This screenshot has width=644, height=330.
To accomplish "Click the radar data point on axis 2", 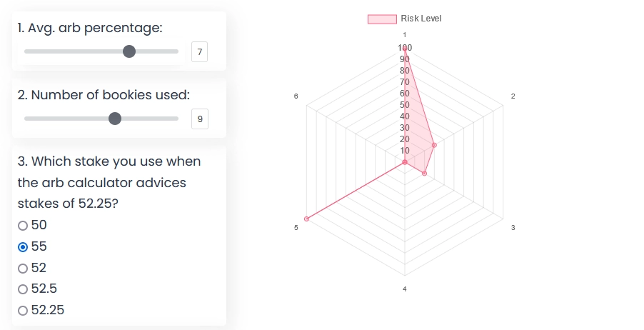I will coord(434,145).
